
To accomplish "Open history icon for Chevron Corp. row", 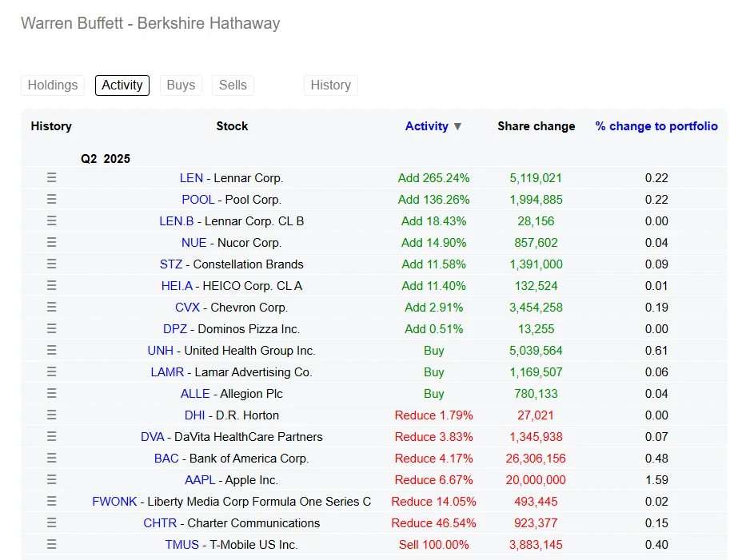I will pos(51,307).
